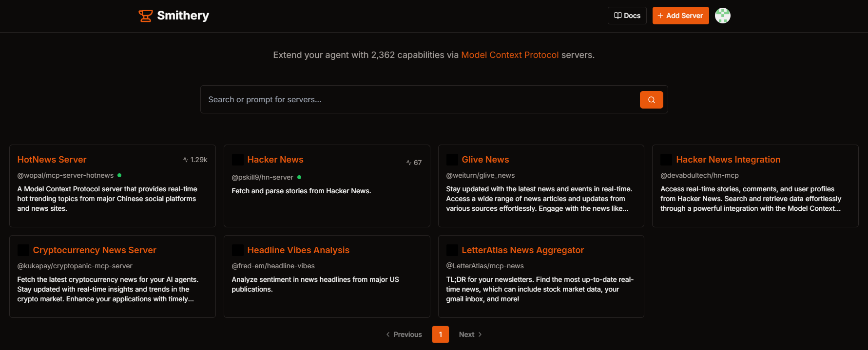
Task: Click @devabdultech/hn-mcp handle
Action: click(x=699, y=175)
